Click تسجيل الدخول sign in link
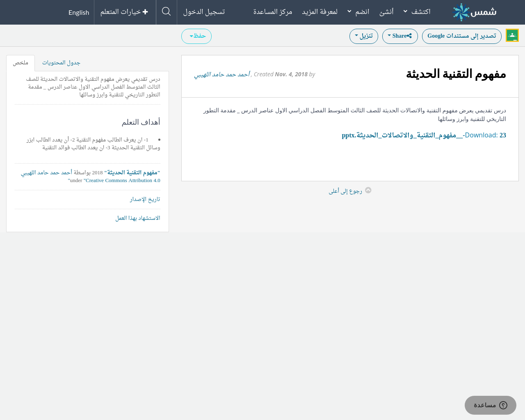The image size is (525, 420). [204, 12]
